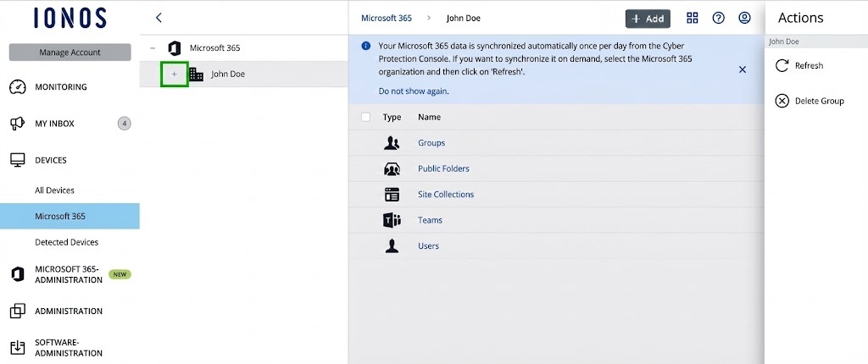Click Refresh action label
The height and width of the screenshot is (364, 868).
809,66
